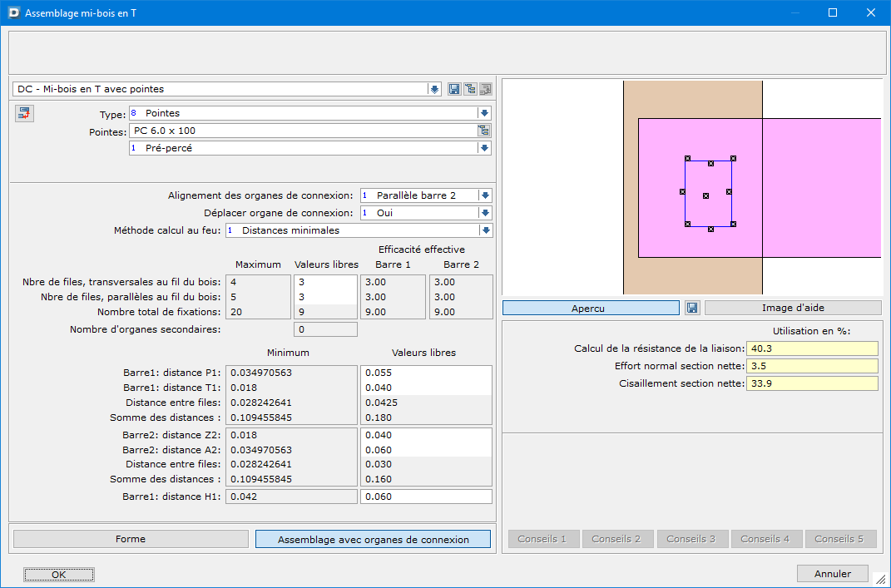Image resolution: width=891 pixels, height=588 pixels.
Task: Click the Barre1 distance H1 value field
Action: point(426,497)
